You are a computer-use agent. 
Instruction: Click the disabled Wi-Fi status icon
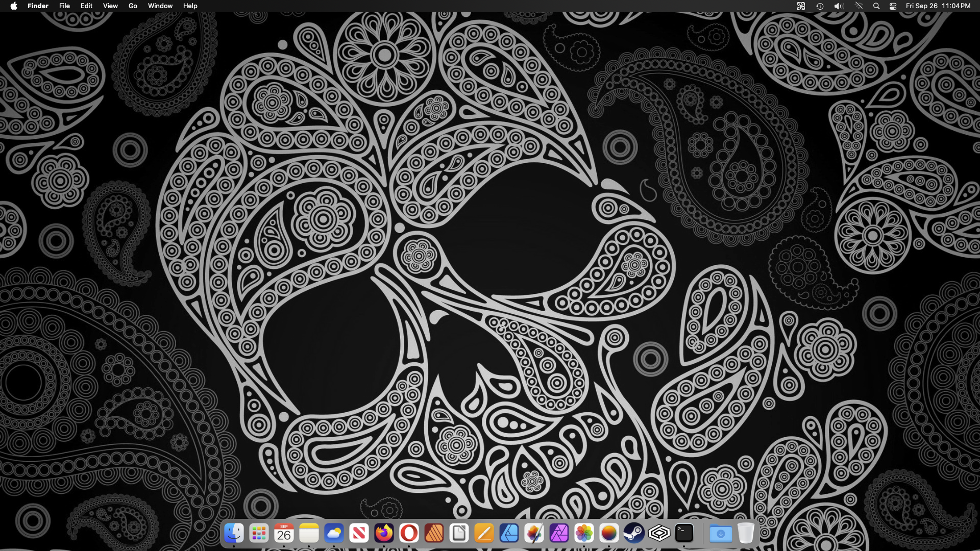859,6
